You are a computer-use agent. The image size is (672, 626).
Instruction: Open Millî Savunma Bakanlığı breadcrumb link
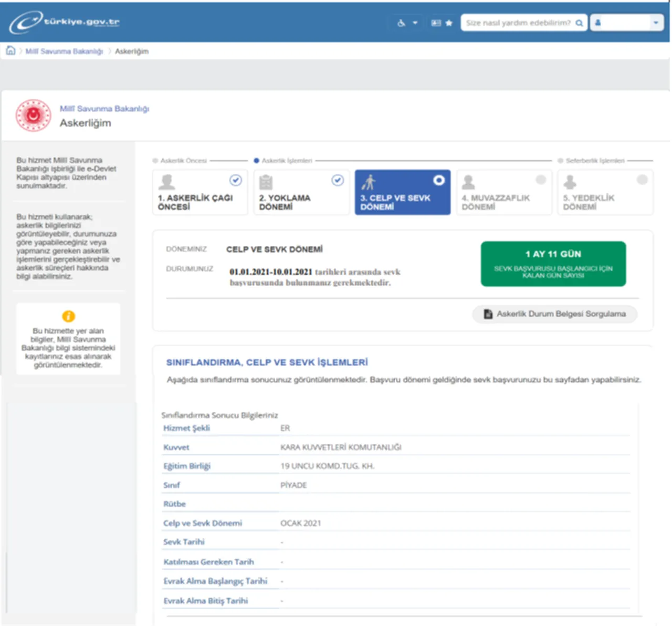point(64,51)
